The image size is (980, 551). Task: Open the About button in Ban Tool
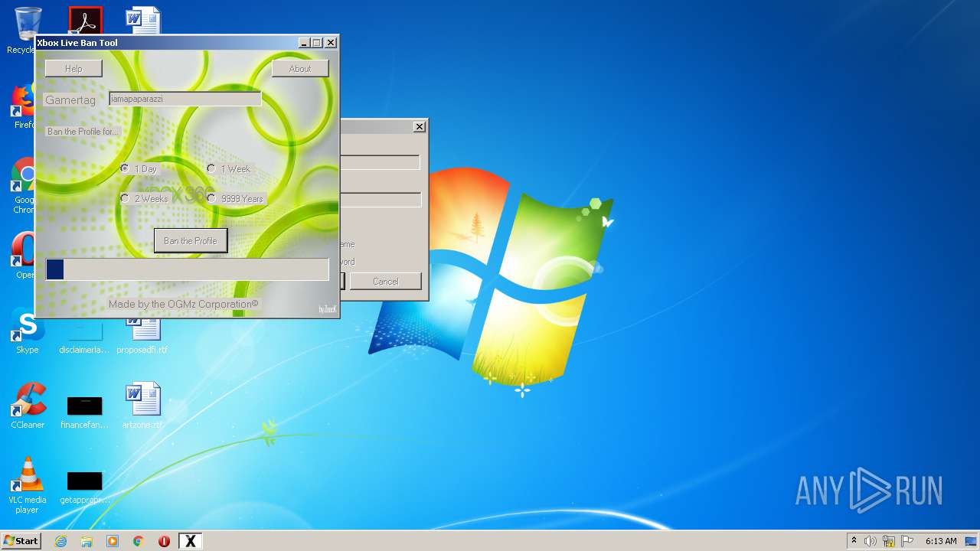click(300, 69)
